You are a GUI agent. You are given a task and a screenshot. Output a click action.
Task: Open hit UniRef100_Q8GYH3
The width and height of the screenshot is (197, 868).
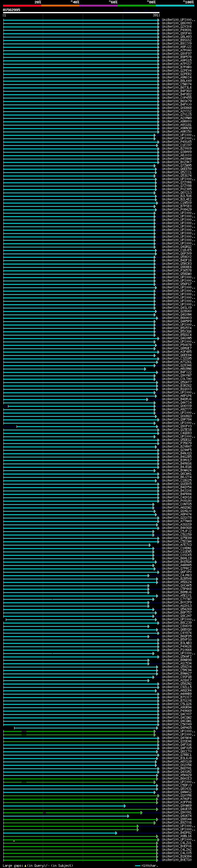point(177,23)
